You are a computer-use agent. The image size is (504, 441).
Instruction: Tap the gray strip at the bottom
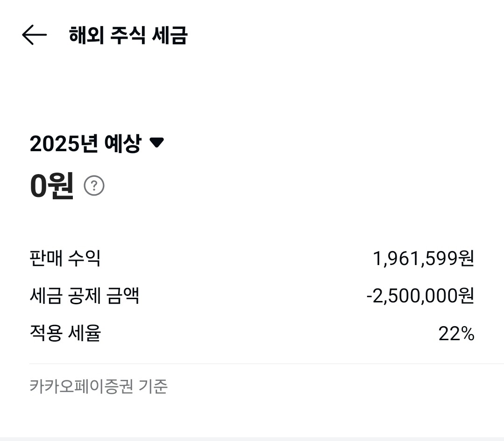(x=252, y=439)
